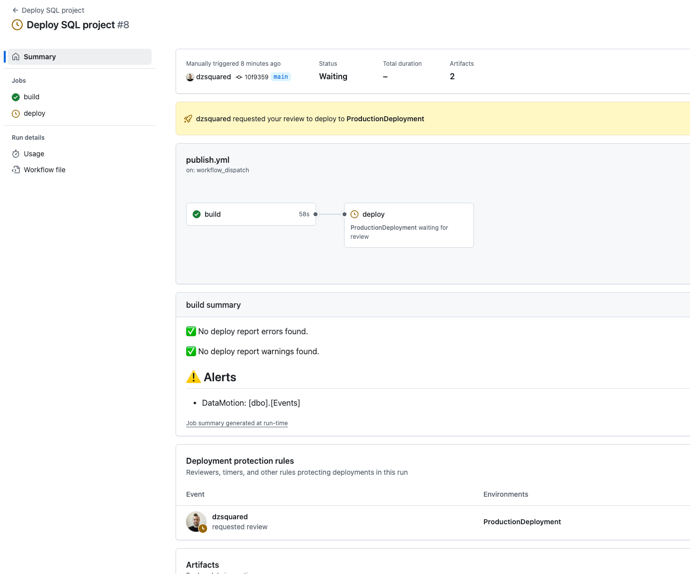The height and width of the screenshot is (574, 690).
Task: Click the 'on: workflow_dispatch' trigger text
Action: [x=217, y=170]
